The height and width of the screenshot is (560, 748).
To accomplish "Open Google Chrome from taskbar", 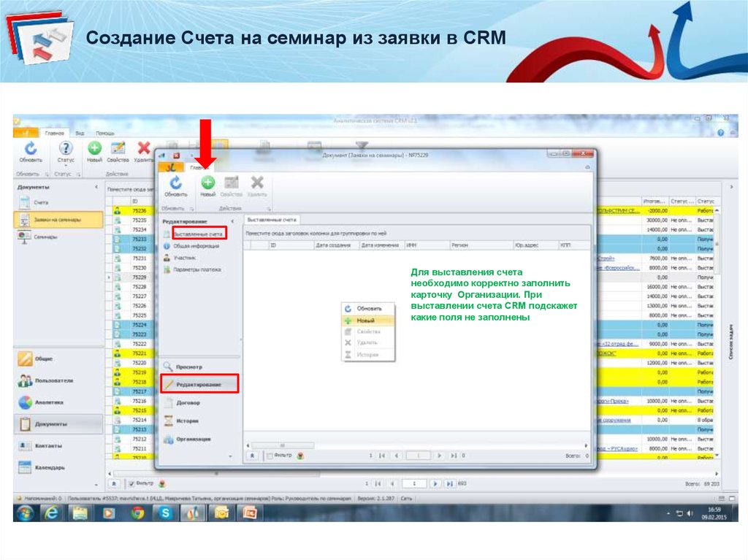I will click(138, 513).
